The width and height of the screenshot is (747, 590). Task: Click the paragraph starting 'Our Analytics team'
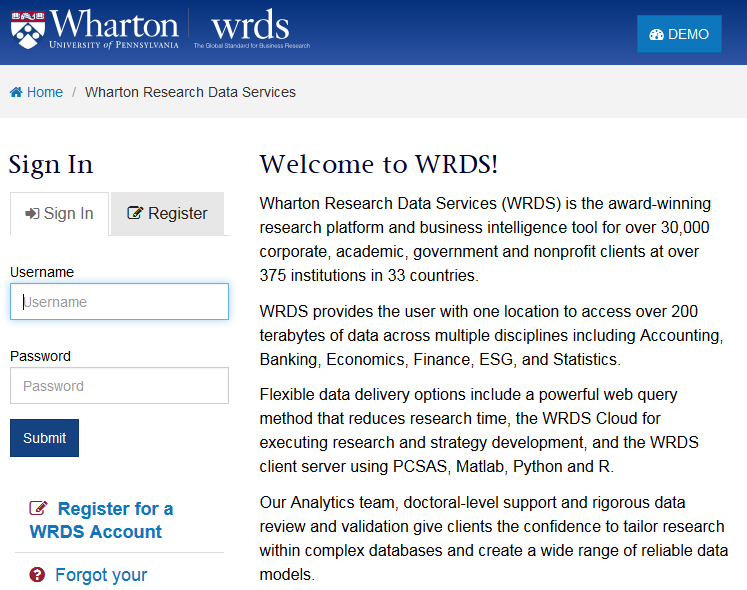(x=494, y=538)
